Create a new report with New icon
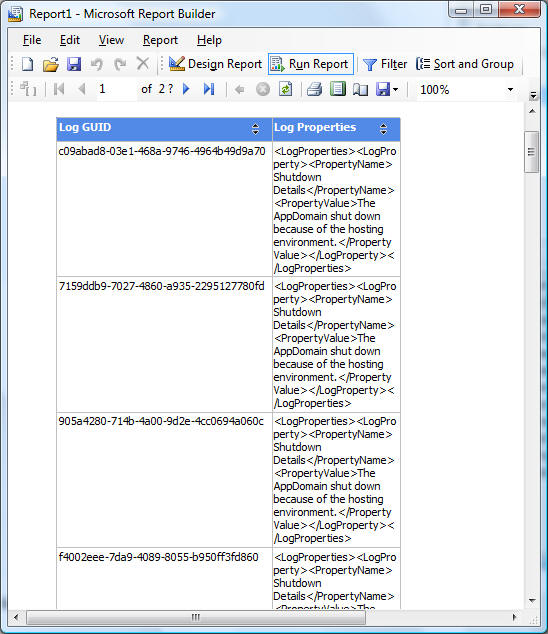The image size is (548, 634). point(27,64)
